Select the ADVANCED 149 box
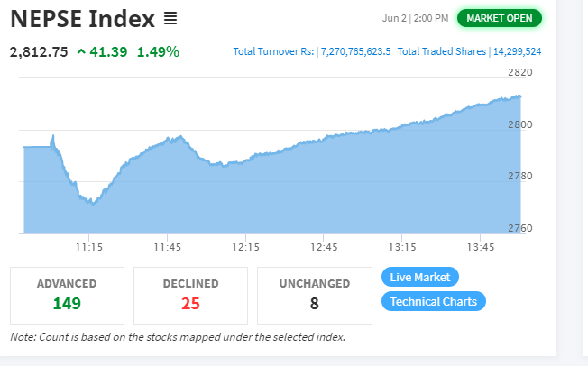The width and height of the screenshot is (588, 366). pyautogui.click(x=67, y=296)
